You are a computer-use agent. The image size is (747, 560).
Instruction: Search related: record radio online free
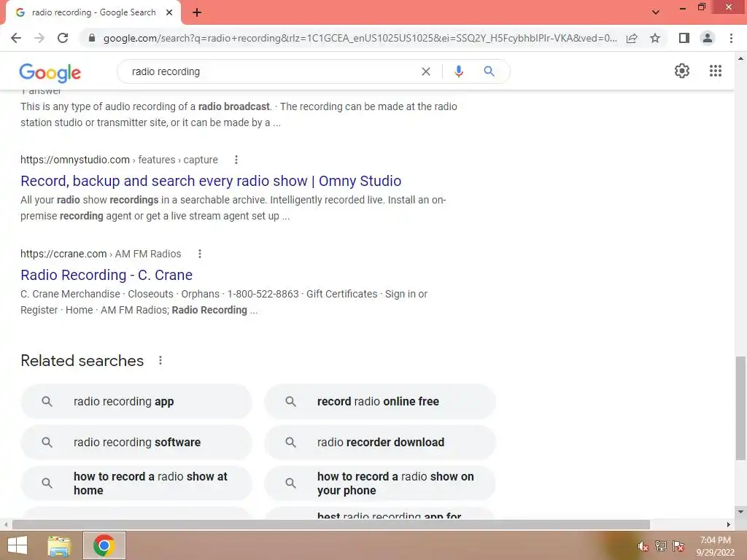click(x=380, y=402)
